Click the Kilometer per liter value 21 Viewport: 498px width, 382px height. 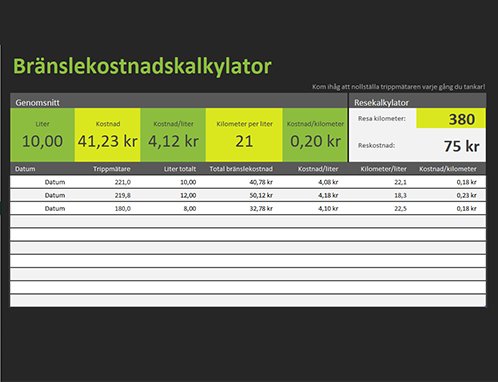pyautogui.click(x=244, y=141)
